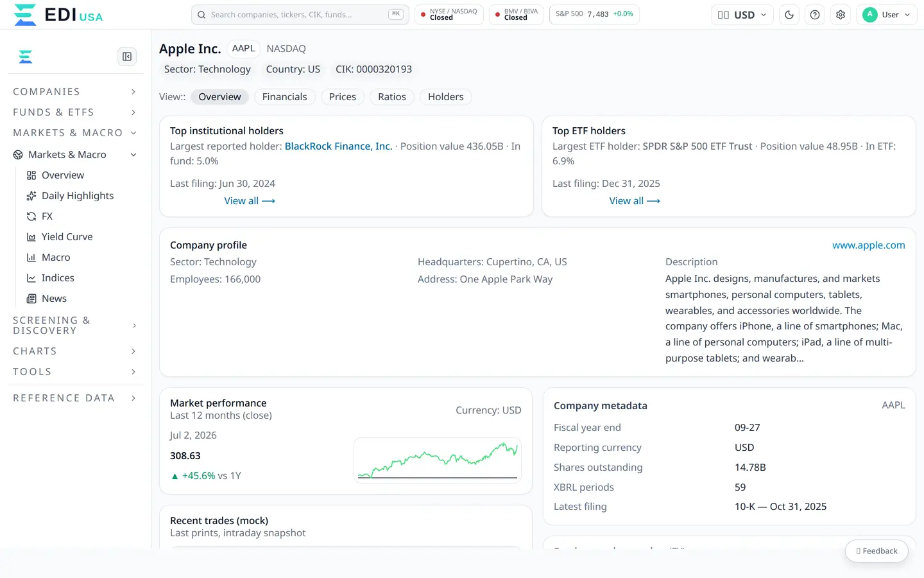Image resolution: width=924 pixels, height=578 pixels.
Task: Open the News sidebar item
Action: tap(54, 299)
